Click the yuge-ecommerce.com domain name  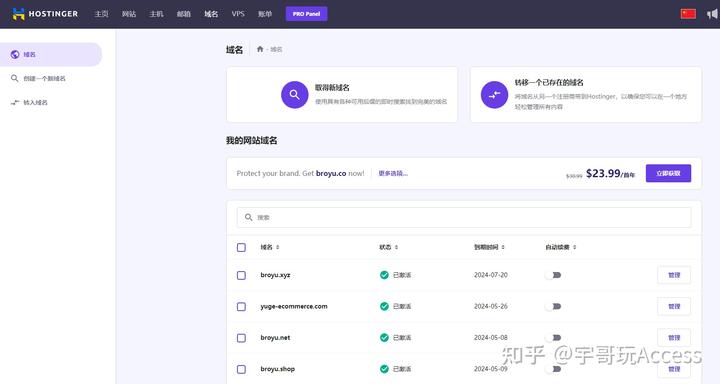pos(294,306)
